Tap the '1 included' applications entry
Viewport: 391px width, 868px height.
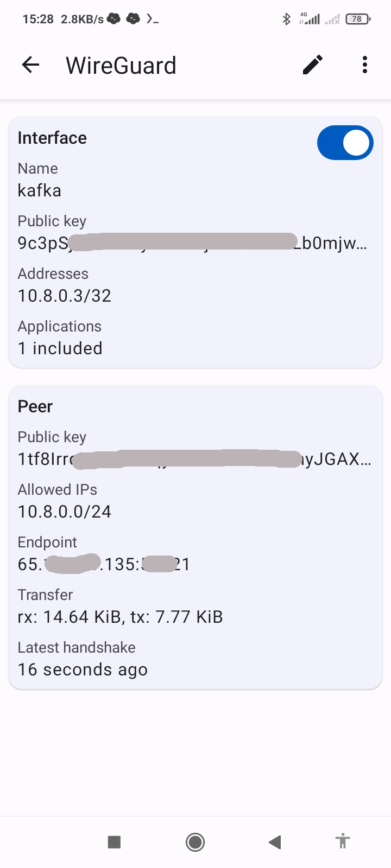click(60, 348)
